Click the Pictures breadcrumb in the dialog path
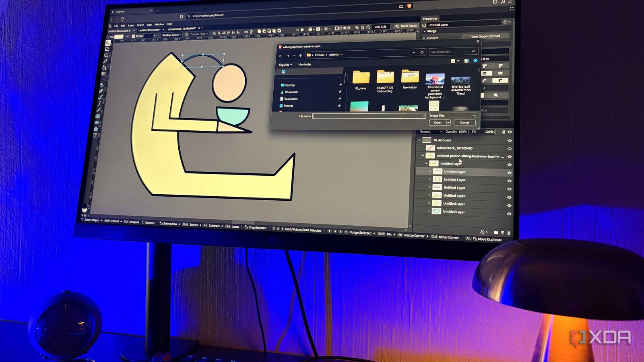This screenshot has width=644, height=362. 320,55
